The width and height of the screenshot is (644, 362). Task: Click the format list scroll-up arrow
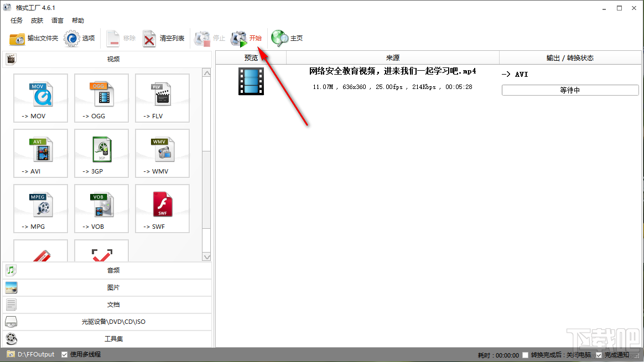[x=206, y=73]
